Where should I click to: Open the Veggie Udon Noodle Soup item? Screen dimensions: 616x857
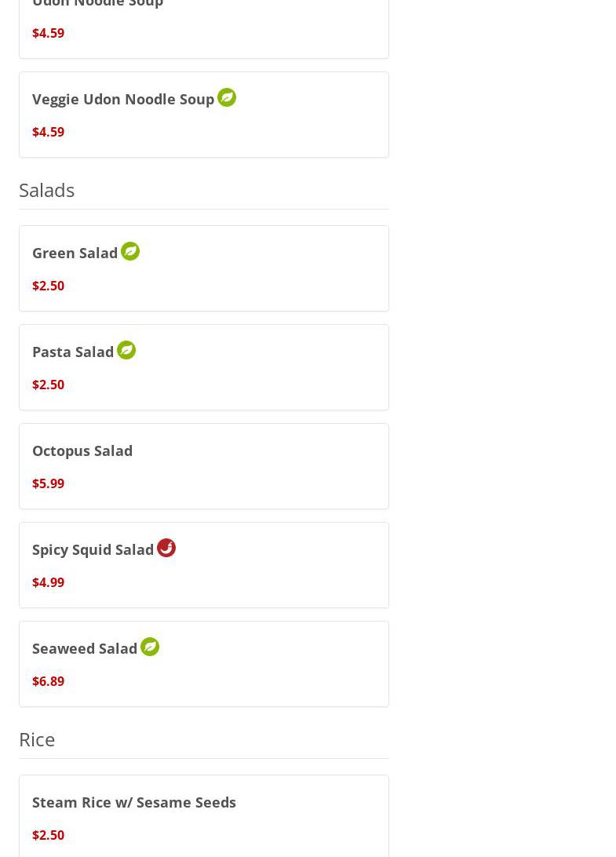[x=204, y=115]
